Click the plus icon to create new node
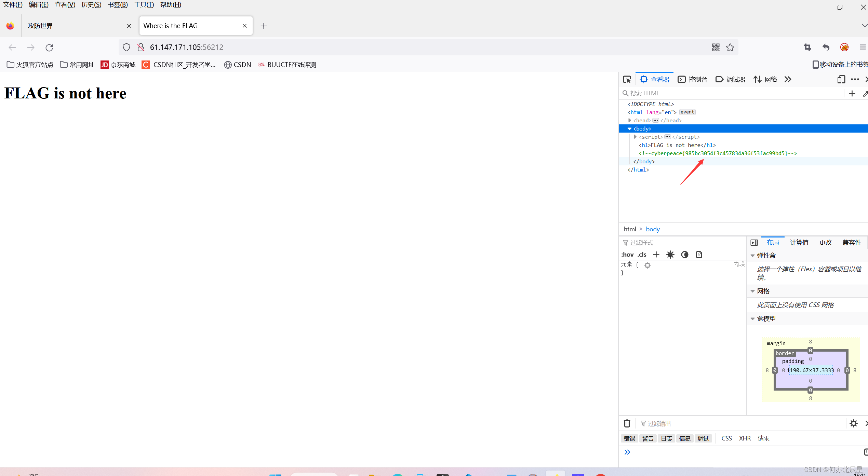This screenshot has width=868, height=476. tap(852, 93)
